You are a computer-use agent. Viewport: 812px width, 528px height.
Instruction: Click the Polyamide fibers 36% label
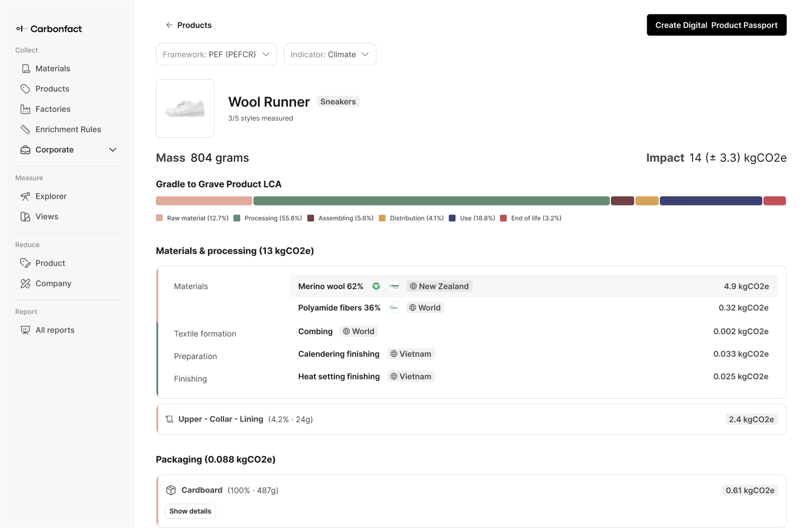pyautogui.click(x=339, y=308)
